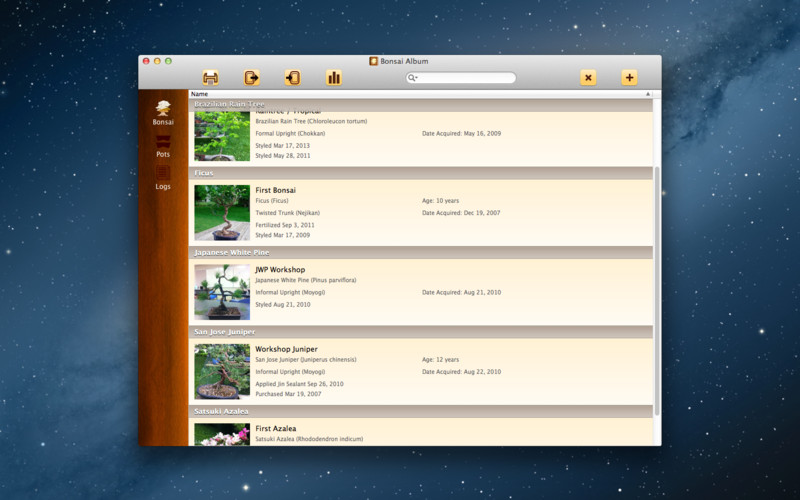Click the Brazilian Rain Tree group header
Viewport: 800px width, 500px height.
pos(420,105)
